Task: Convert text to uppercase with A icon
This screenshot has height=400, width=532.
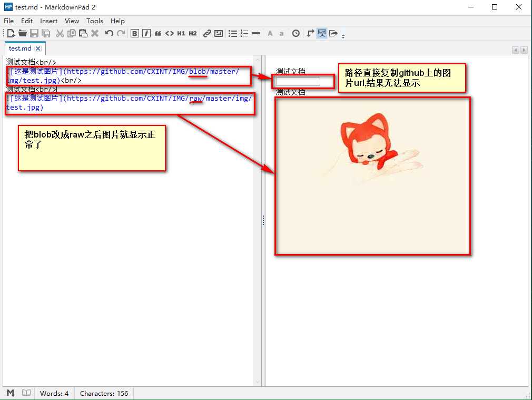Action: coord(270,33)
